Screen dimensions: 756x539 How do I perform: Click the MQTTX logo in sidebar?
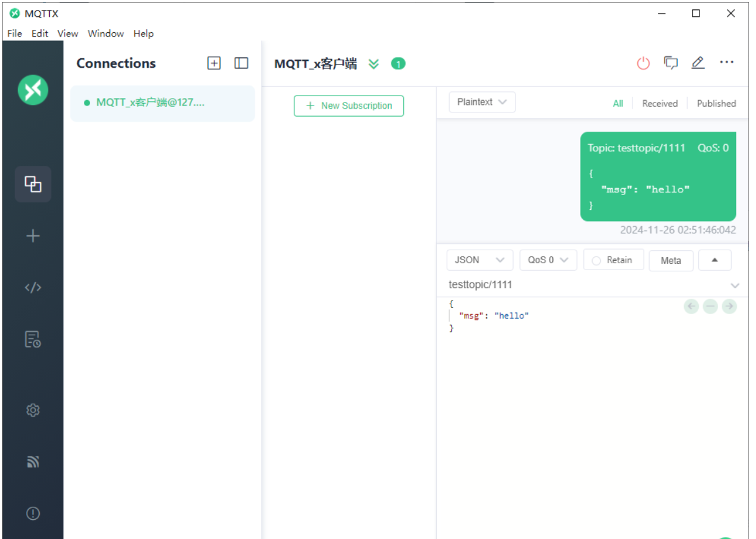tap(33, 90)
